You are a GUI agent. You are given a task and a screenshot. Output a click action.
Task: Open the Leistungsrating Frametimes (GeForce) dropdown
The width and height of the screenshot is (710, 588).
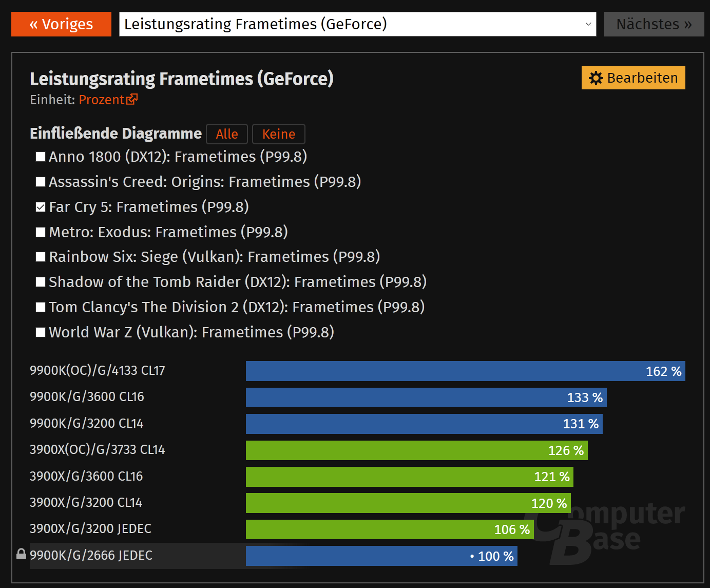click(358, 24)
